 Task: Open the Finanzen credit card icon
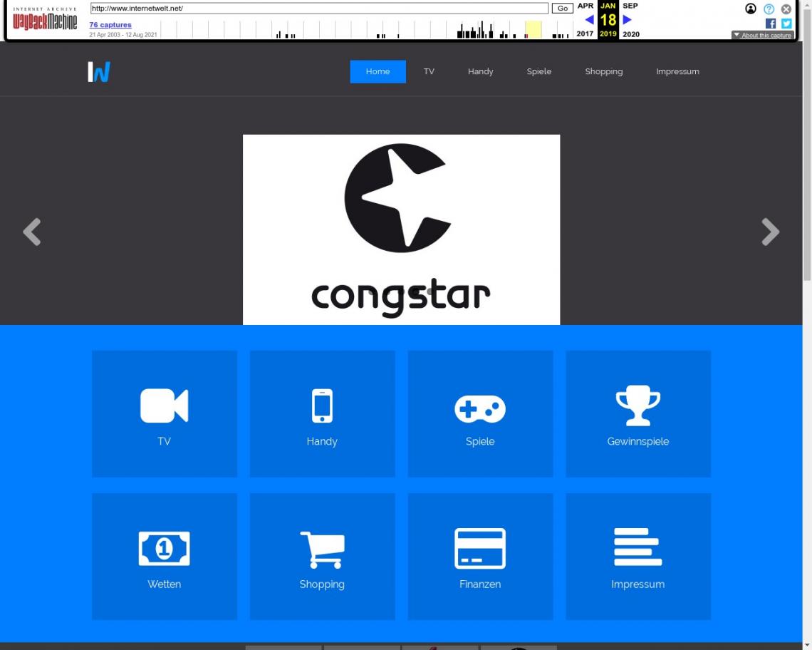point(480,548)
